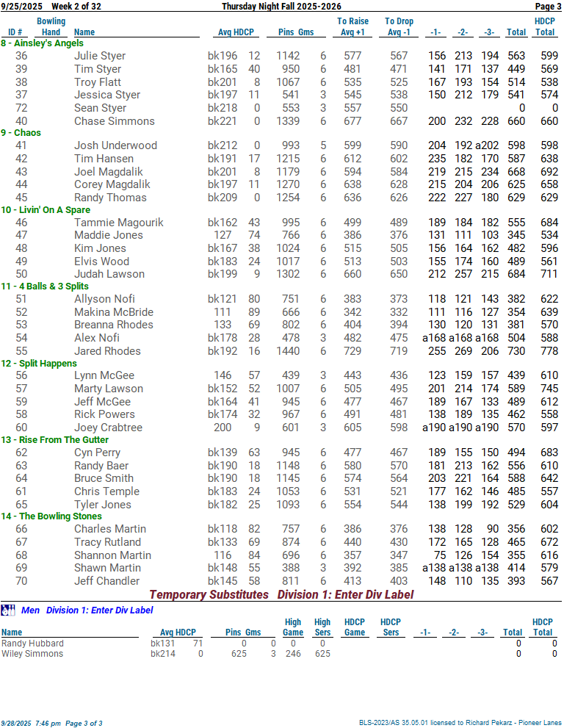Click bowler name Shannon Martin
The height and width of the screenshot is (728, 564).
113,556
